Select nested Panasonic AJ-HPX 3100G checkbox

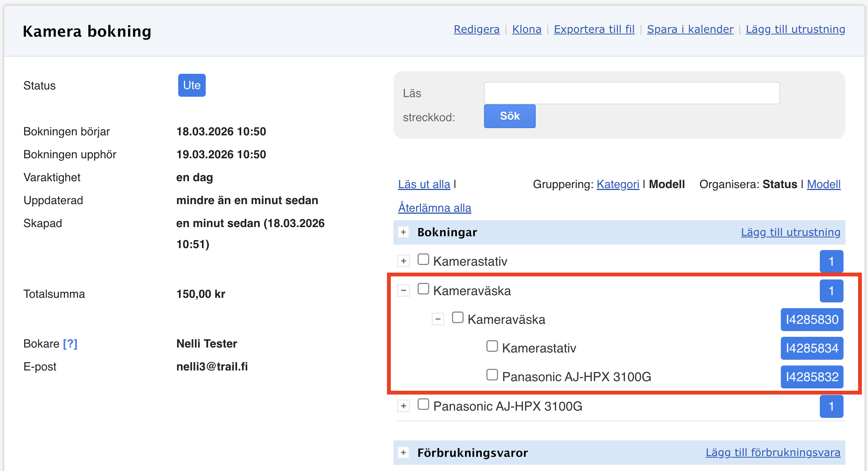(492, 375)
